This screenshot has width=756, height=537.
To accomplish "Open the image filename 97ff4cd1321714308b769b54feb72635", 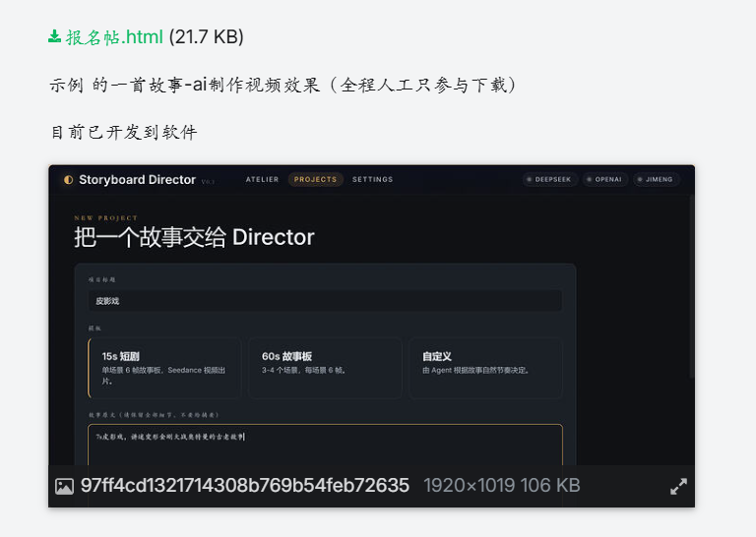I will 245,486.
